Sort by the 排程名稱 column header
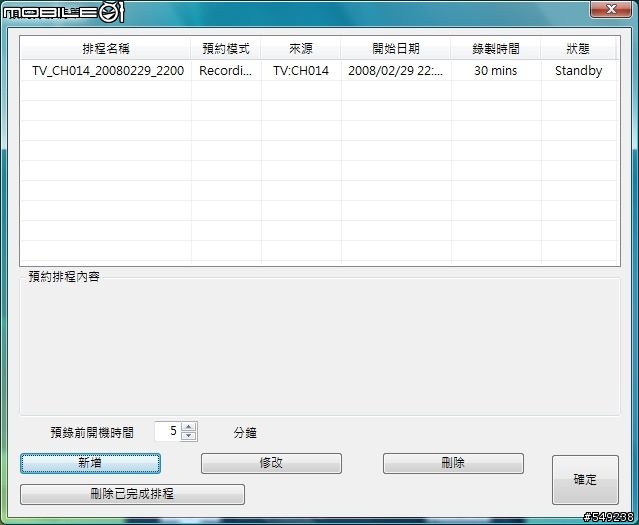 pos(106,49)
